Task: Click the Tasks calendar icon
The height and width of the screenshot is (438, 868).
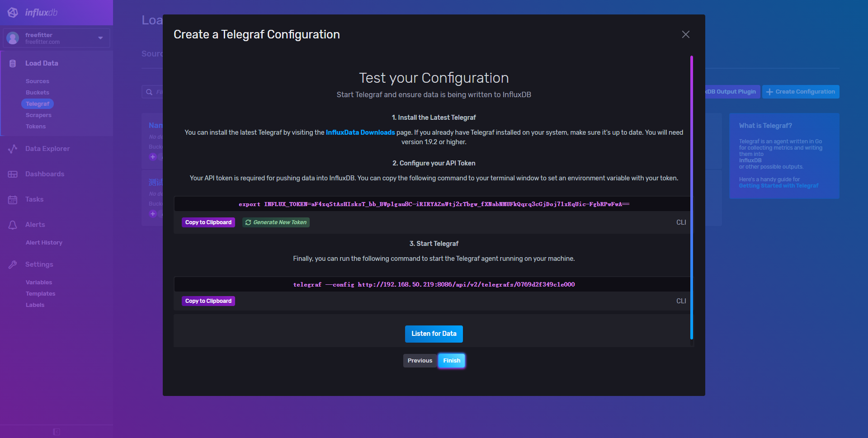Action: click(x=13, y=199)
